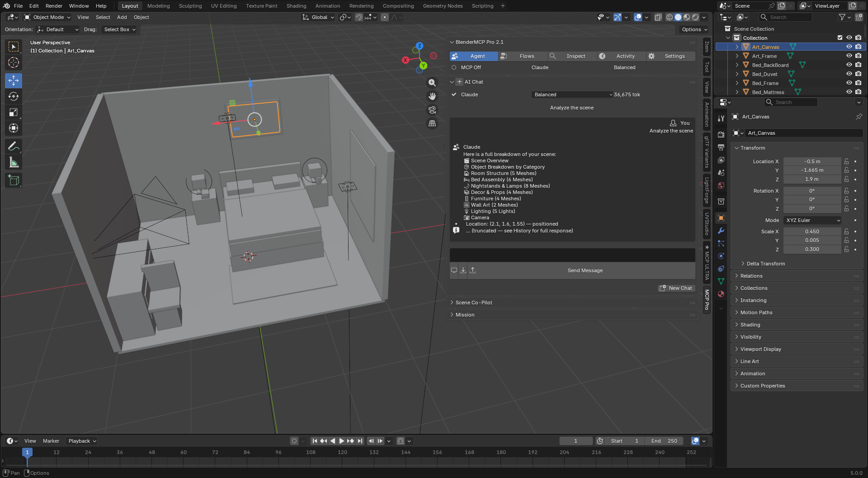Toggle camera view icon in viewport

click(x=432, y=110)
